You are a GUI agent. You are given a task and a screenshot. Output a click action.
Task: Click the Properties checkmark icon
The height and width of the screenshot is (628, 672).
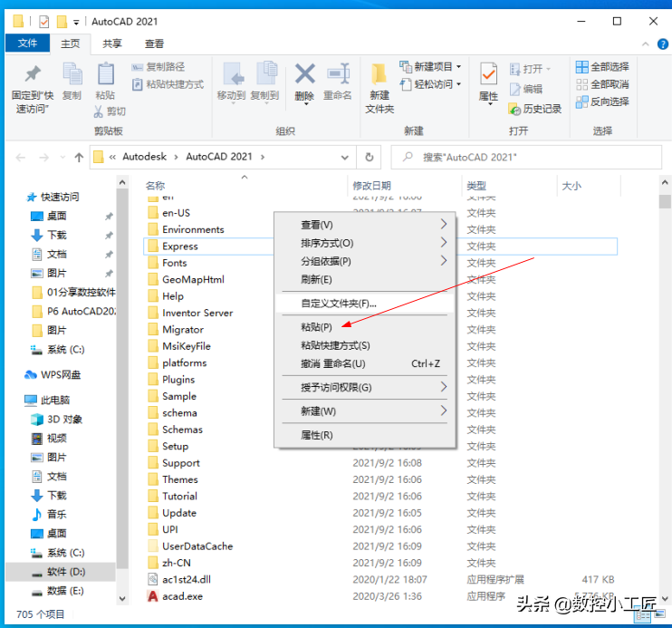click(x=488, y=74)
